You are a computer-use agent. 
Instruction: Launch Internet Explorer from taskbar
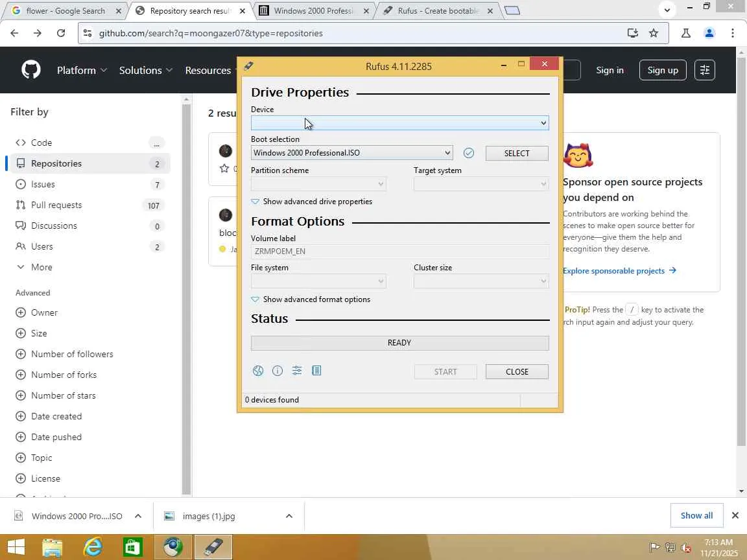tap(93, 547)
